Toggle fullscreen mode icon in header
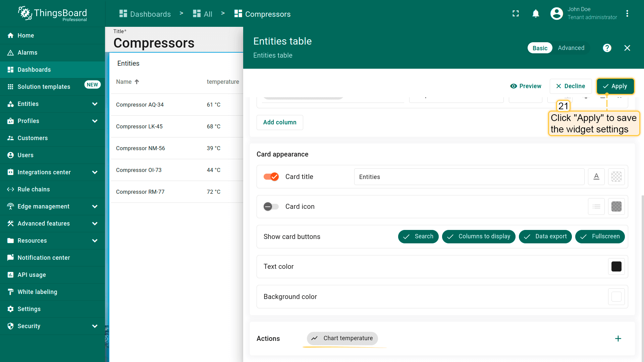 point(516,14)
